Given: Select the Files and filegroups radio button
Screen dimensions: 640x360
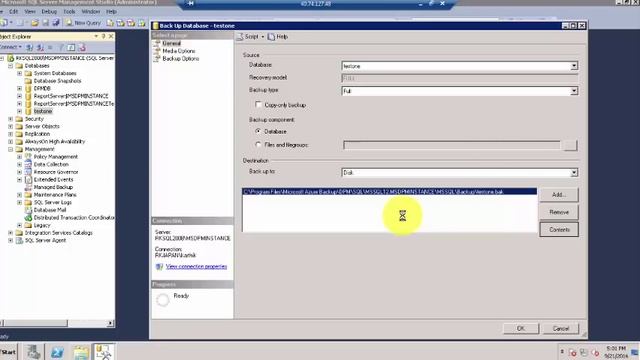Looking at the screenshot, I should coord(258,144).
